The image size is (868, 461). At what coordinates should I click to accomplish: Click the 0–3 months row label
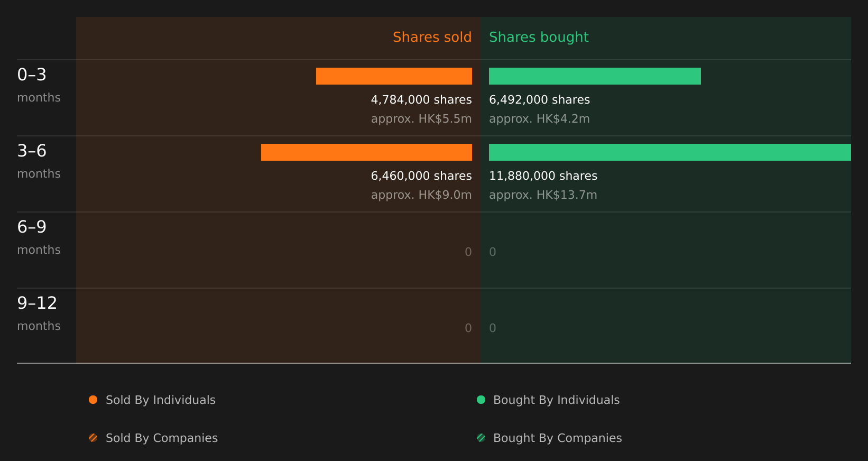click(39, 85)
